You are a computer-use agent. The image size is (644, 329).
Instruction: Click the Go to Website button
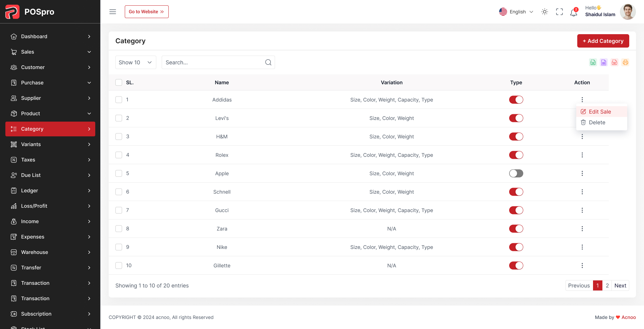click(147, 12)
